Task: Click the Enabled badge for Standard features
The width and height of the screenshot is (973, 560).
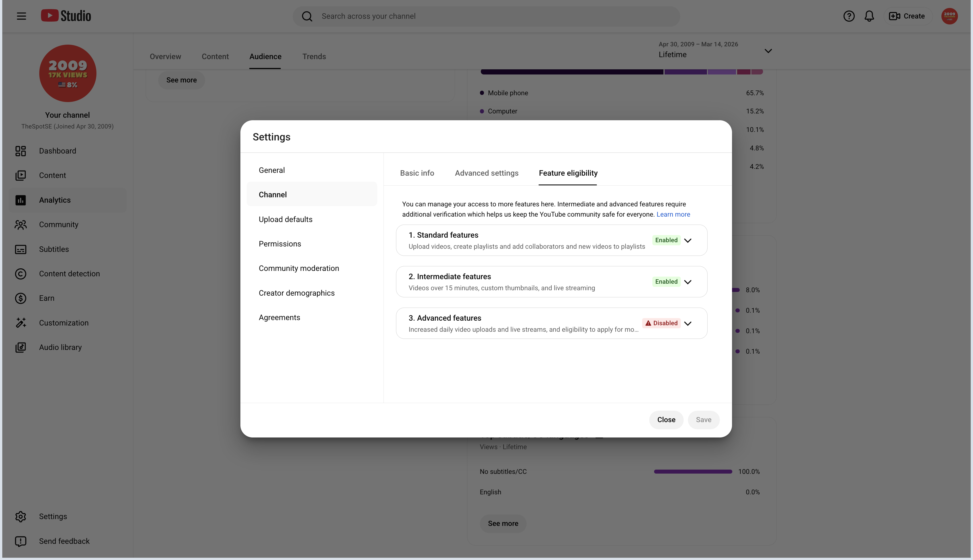Action: (x=666, y=240)
